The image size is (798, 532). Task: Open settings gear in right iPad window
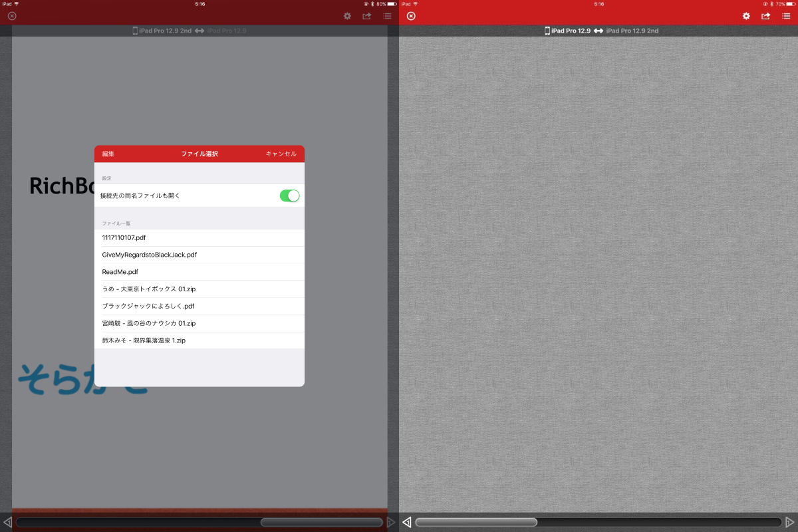(x=746, y=16)
